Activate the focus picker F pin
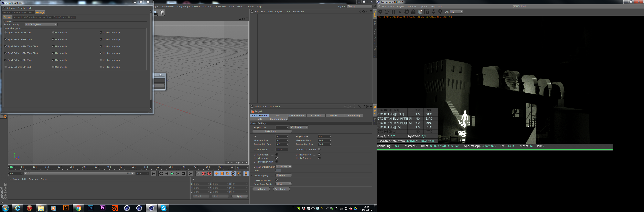 click(434, 12)
